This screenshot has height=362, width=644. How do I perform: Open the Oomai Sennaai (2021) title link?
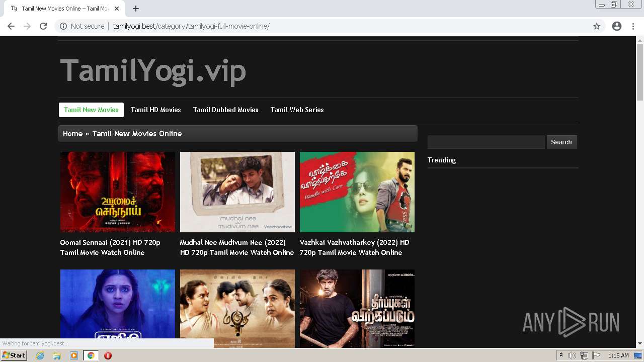pos(110,247)
